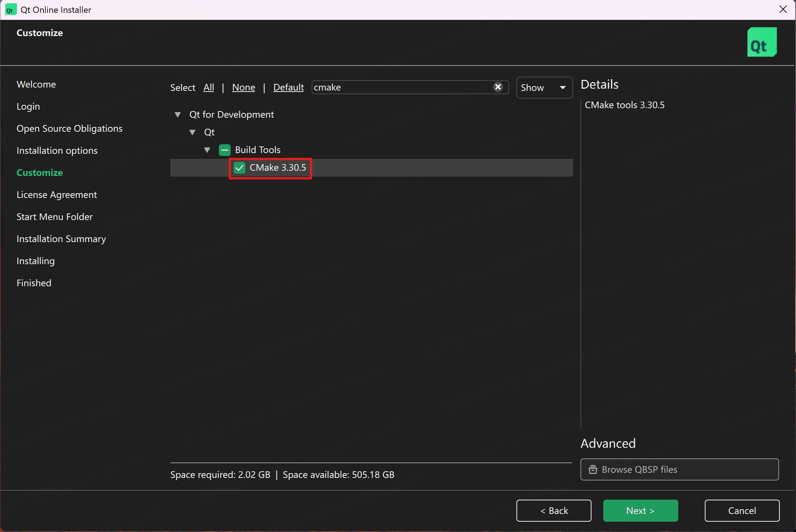This screenshot has width=796, height=532.
Task: Click the Installing step
Action: coord(36,261)
